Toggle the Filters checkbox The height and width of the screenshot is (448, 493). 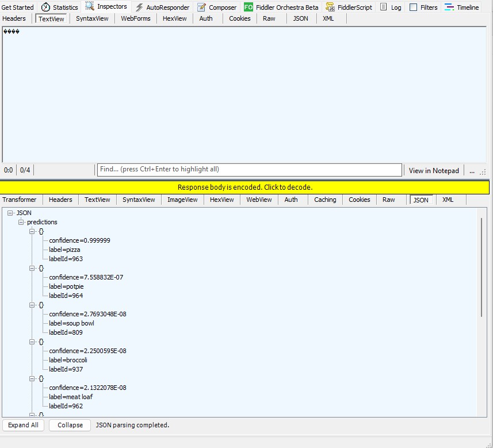[413, 7]
